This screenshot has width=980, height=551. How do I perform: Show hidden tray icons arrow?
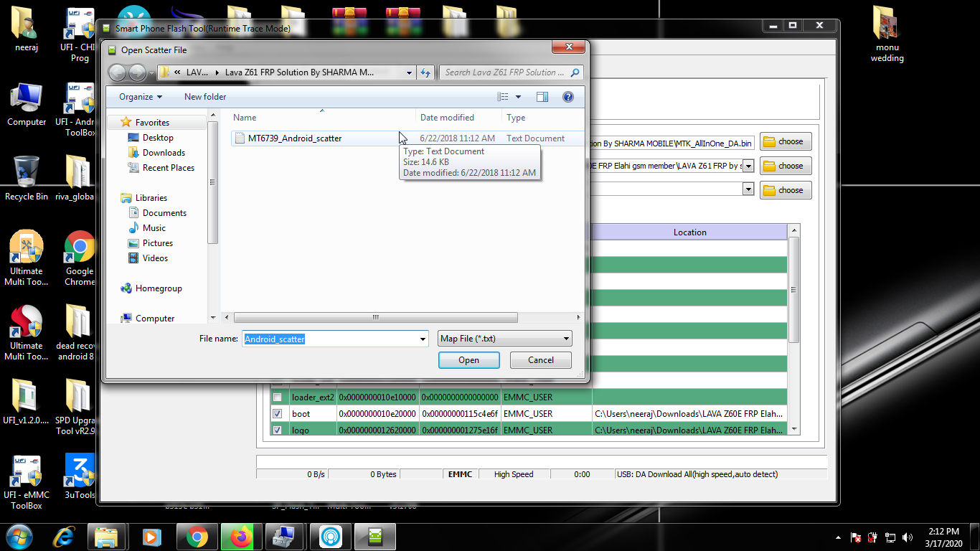[839, 537]
